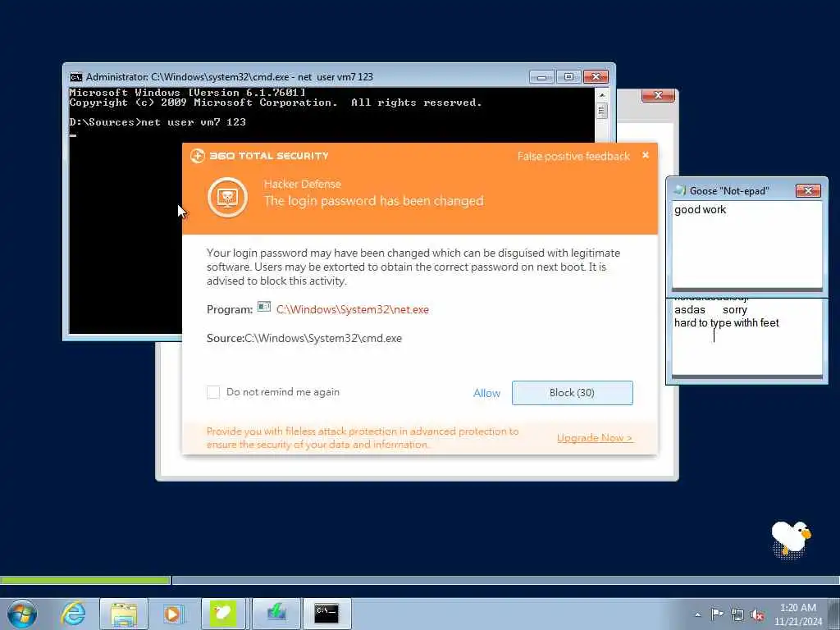Click the 360 Total Security logo icon
Screen dimensions: 840x630
[x=197, y=156]
